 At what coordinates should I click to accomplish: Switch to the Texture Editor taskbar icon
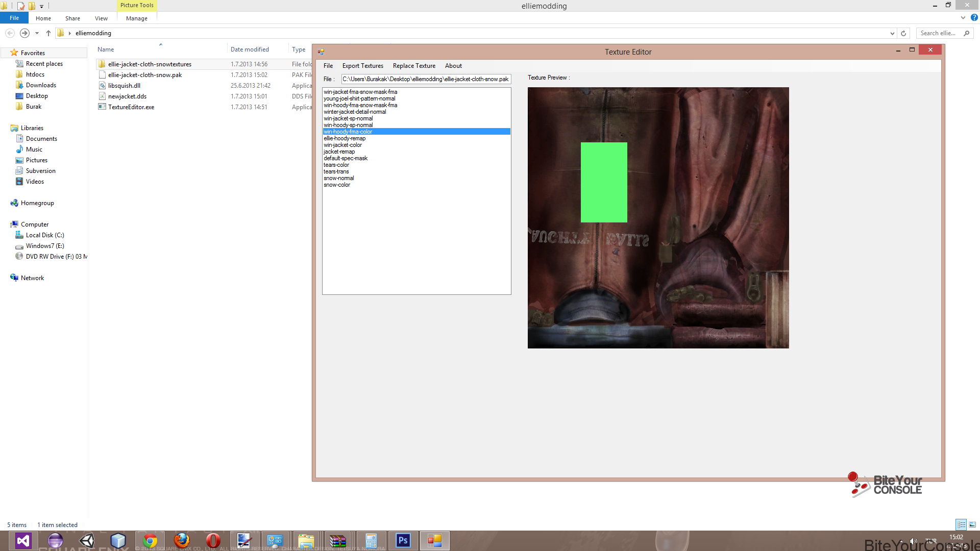point(434,540)
